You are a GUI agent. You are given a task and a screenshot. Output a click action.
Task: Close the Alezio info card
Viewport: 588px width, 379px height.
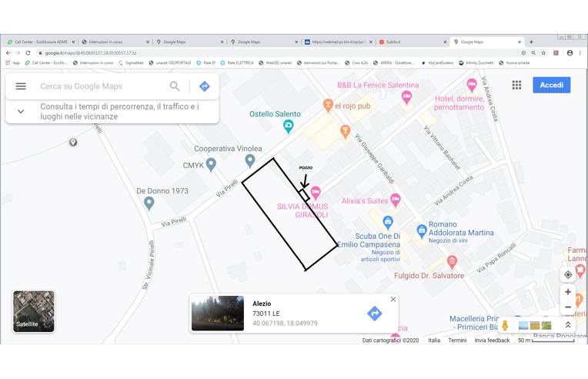click(393, 300)
